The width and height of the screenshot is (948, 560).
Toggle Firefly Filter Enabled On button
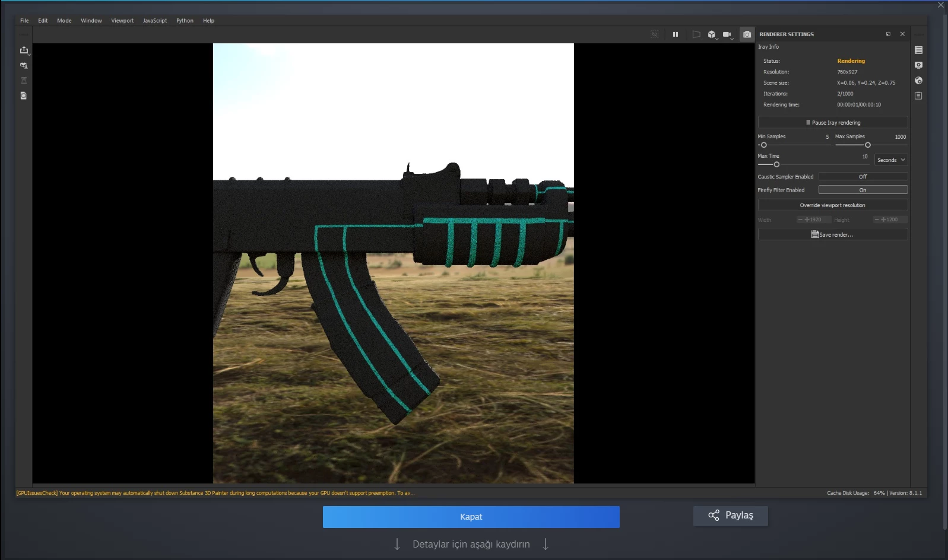point(863,190)
